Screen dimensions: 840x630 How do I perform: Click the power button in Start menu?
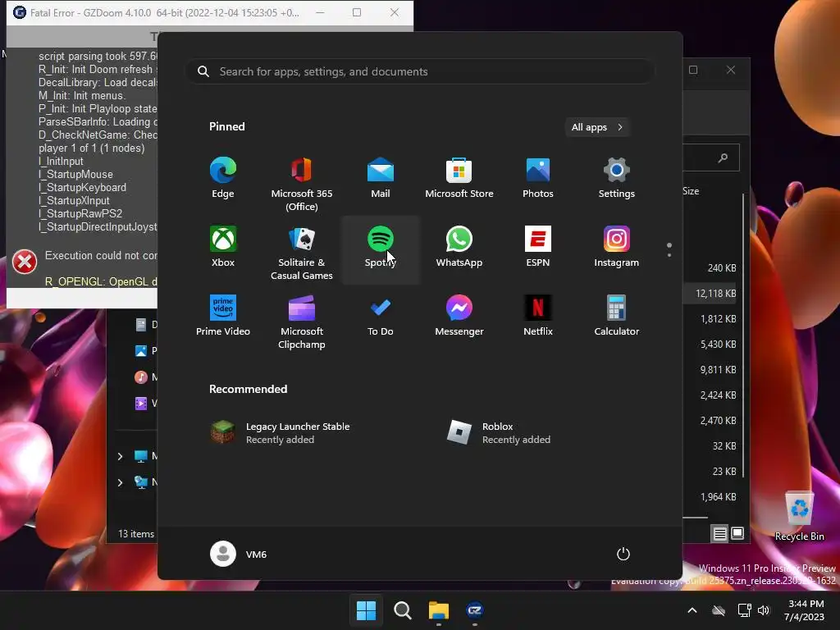[623, 554]
